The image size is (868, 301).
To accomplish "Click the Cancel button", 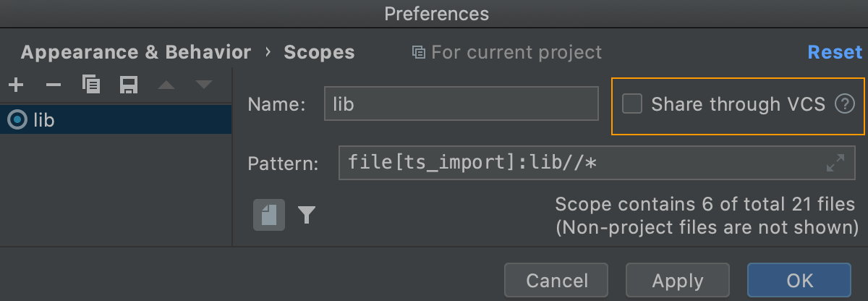I will [x=557, y=281].
